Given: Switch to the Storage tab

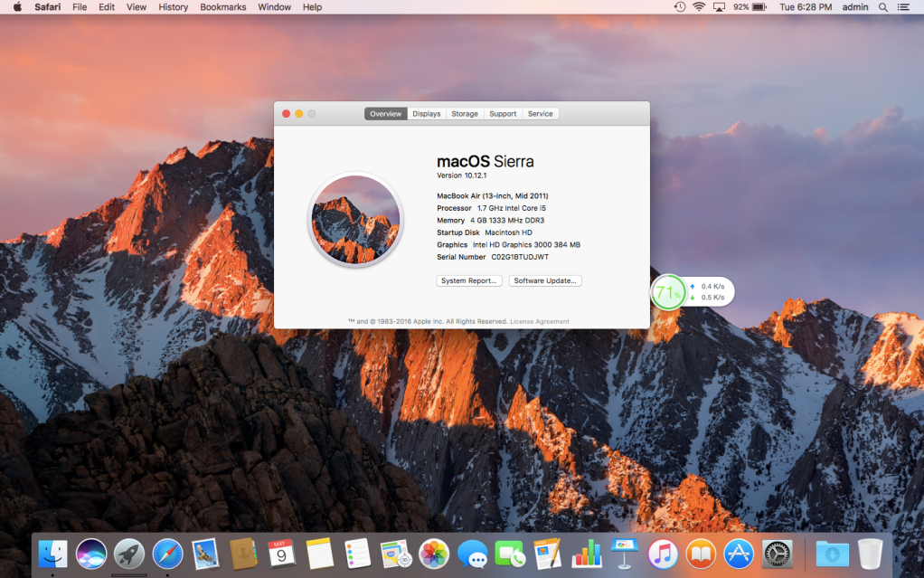Looking at the screenshot, I should [x=465, y=114].
